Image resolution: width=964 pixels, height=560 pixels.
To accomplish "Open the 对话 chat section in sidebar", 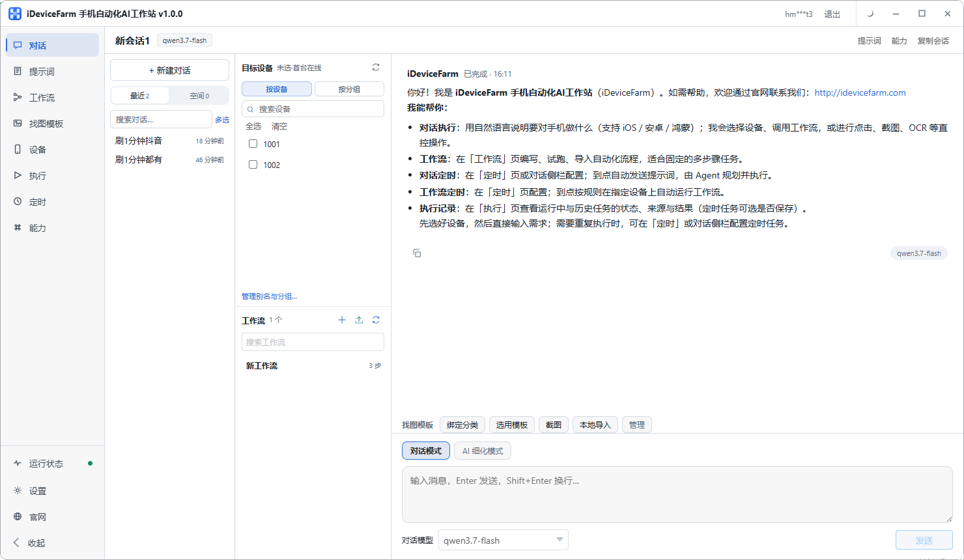I will click(x=52, y=46).
